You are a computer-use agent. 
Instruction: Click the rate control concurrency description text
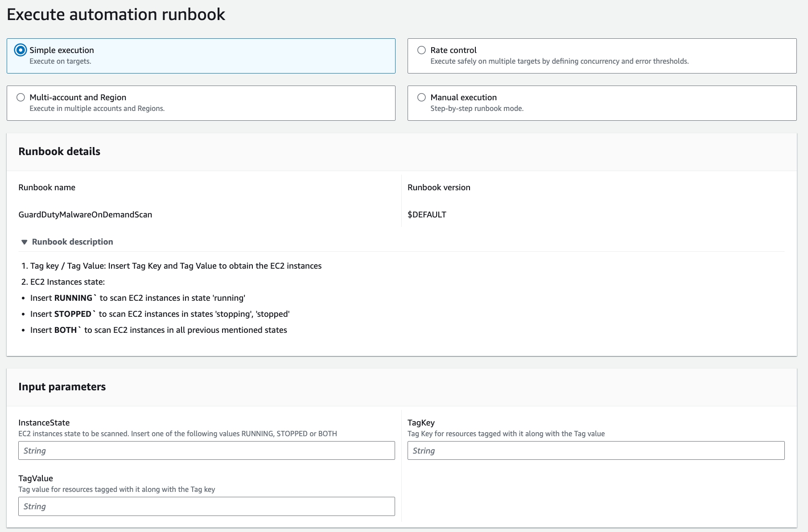559,61
